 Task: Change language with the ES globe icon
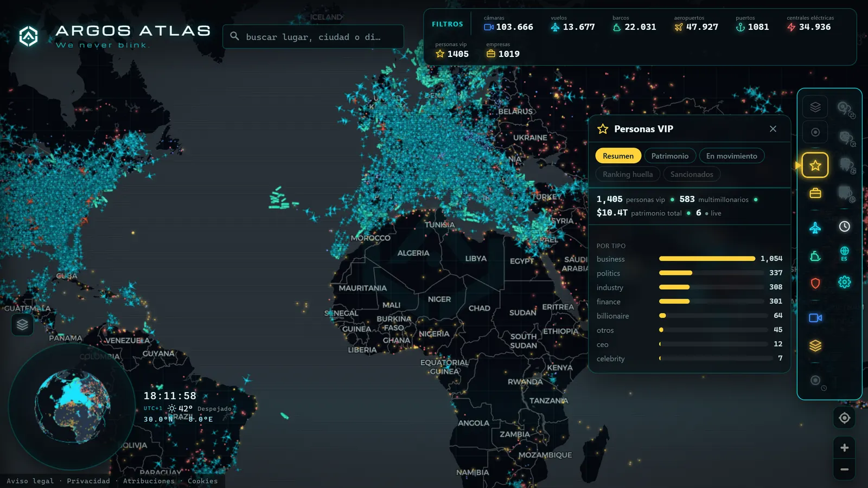pyautogui.click(x=844, y=253)
